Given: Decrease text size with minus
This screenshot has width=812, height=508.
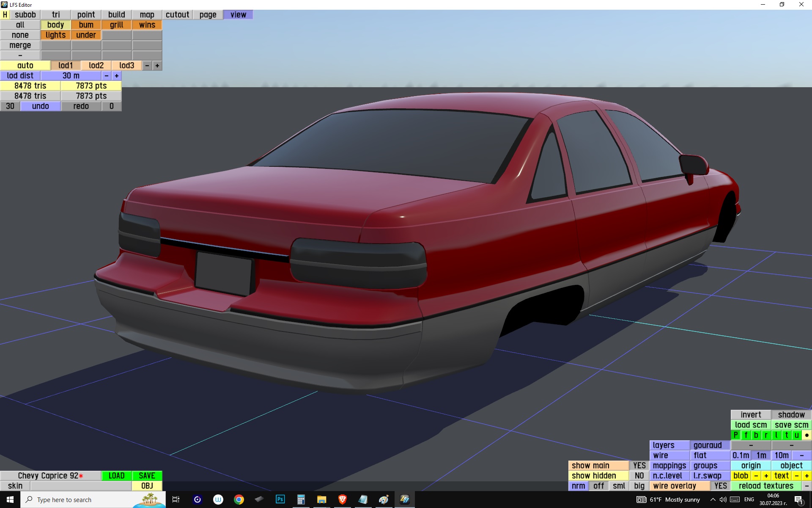Looking at the screenshot, I should [x=797, y=476].
